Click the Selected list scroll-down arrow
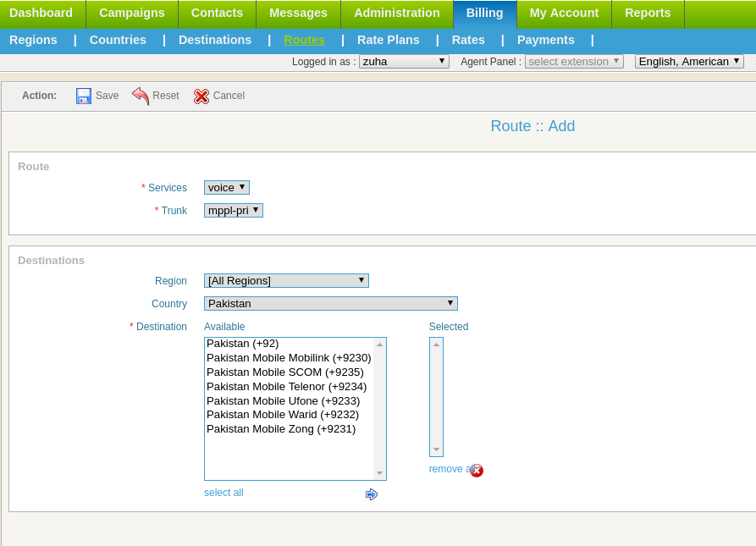Viewport: 756px width, 546px height. coord(436,449)
